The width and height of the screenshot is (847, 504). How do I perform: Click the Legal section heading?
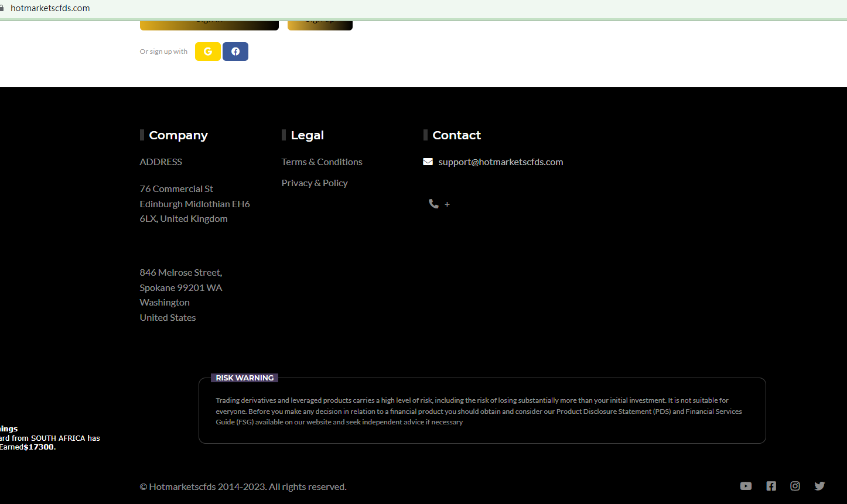point(307,135)
